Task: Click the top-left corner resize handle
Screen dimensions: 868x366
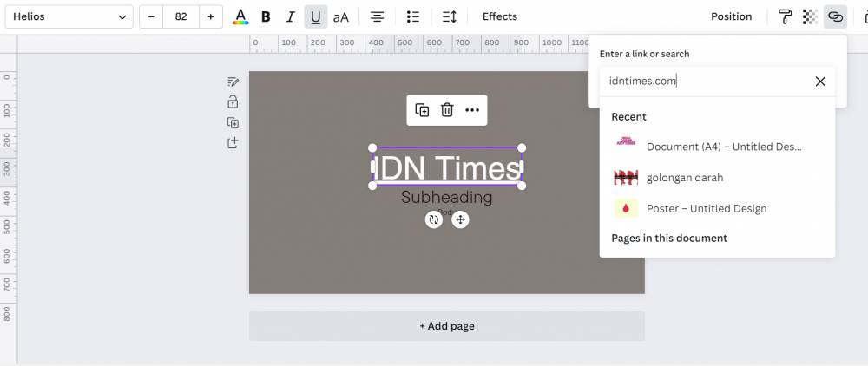Action: [372, 147]
